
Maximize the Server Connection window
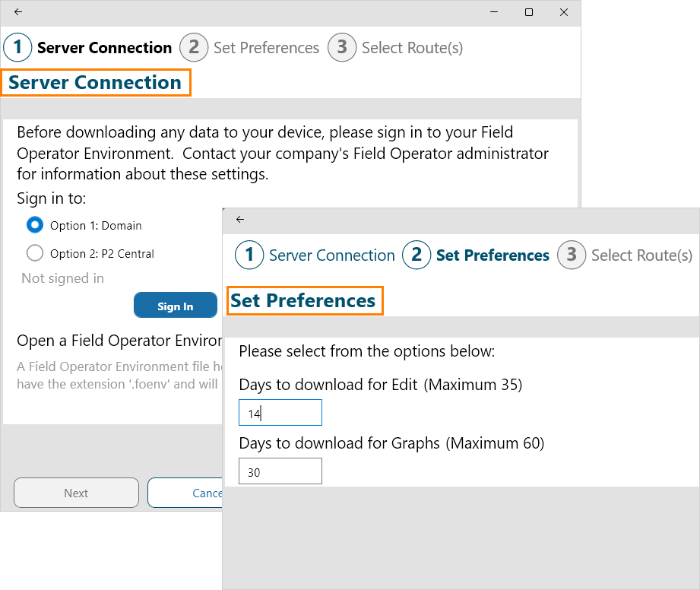click(529, 12)
